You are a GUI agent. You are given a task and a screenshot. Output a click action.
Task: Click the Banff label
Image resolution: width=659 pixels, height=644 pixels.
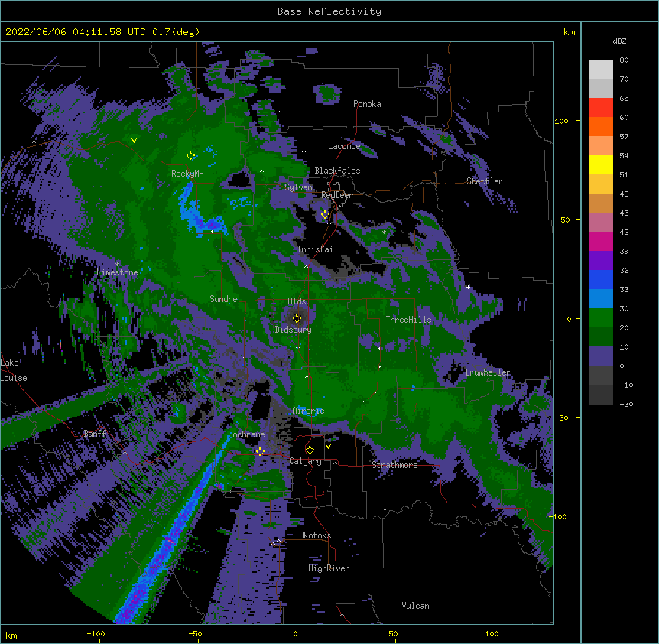click(x=95, y=434)
